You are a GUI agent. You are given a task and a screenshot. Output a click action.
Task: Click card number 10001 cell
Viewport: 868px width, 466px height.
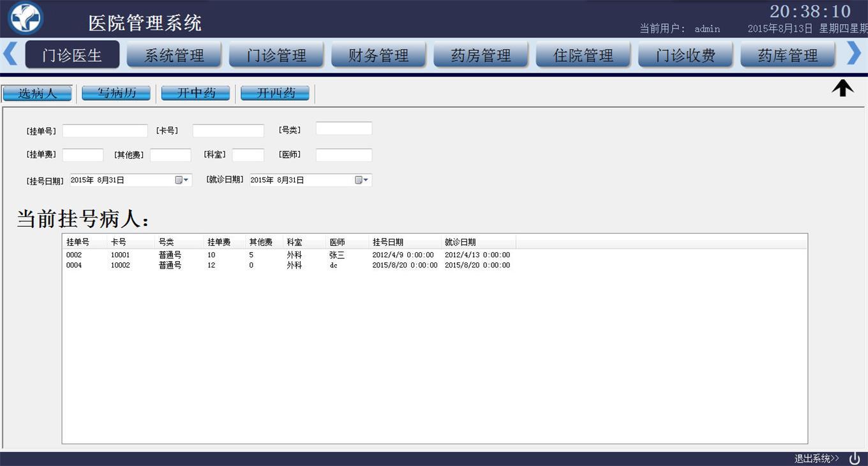[120, 255]
